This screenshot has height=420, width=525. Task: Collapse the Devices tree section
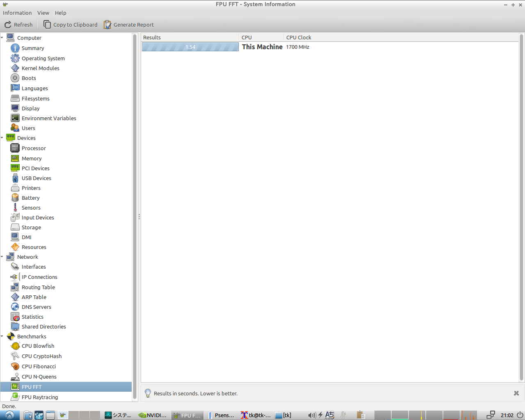click(2, 138)
